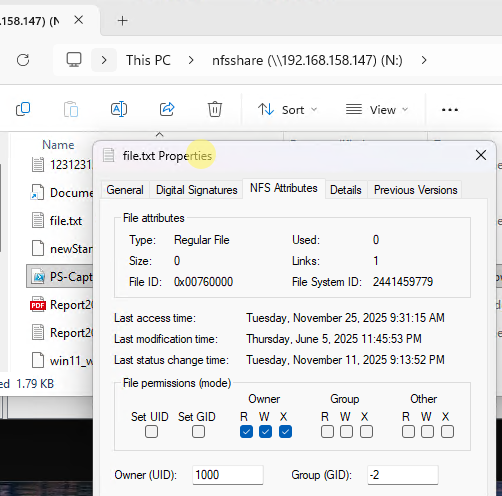Check Group R permission
The image size is (502, 496).
(x=327, y=432)
